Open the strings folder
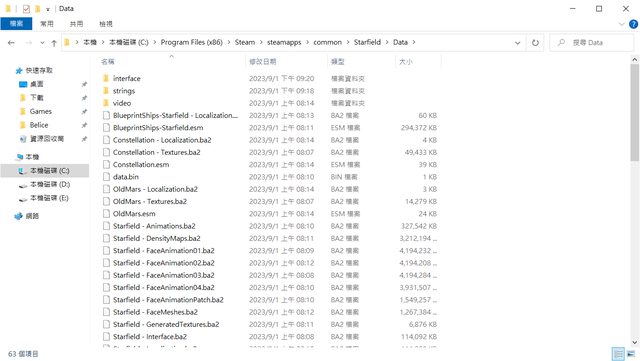Screen dimensions: 640x361 click(x=124, y=91)
